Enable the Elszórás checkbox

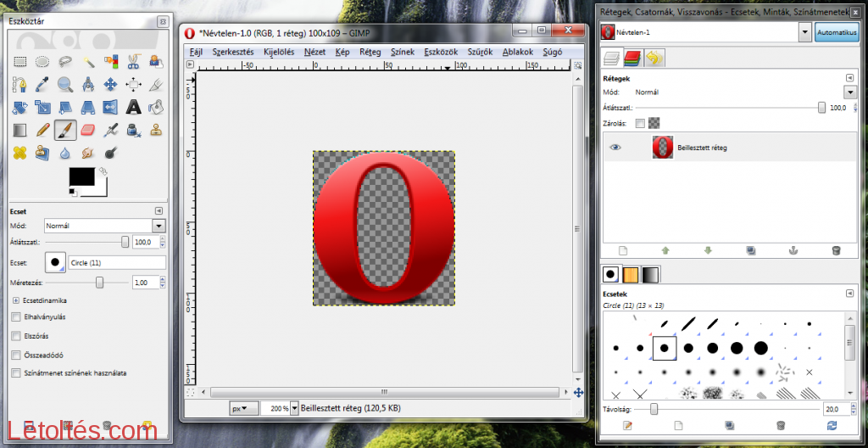click(16, 336)
